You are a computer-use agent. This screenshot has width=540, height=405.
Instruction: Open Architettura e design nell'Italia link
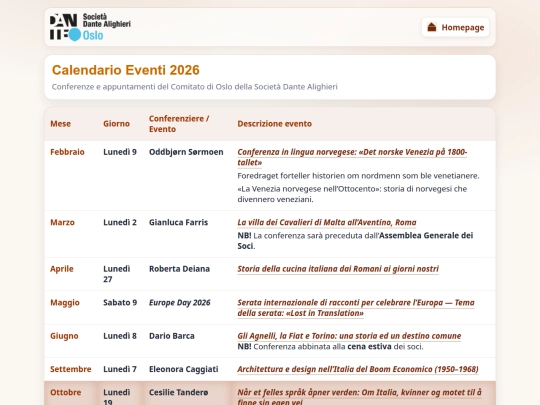point(358,369)
